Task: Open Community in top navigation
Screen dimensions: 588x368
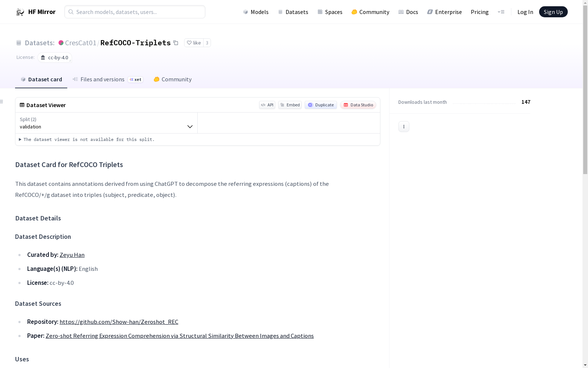Action: tap(370, 12)
